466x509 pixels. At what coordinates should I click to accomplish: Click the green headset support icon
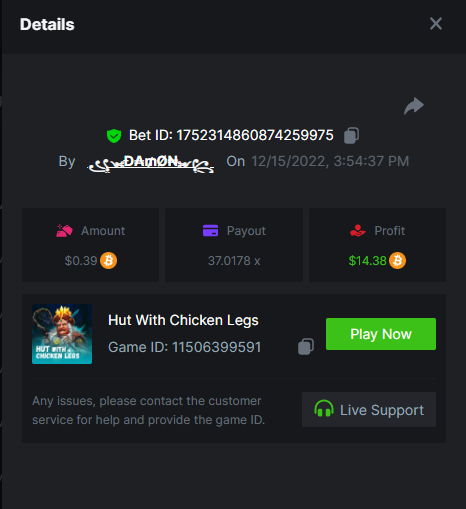pyautogui.click(x=324, y=409)
